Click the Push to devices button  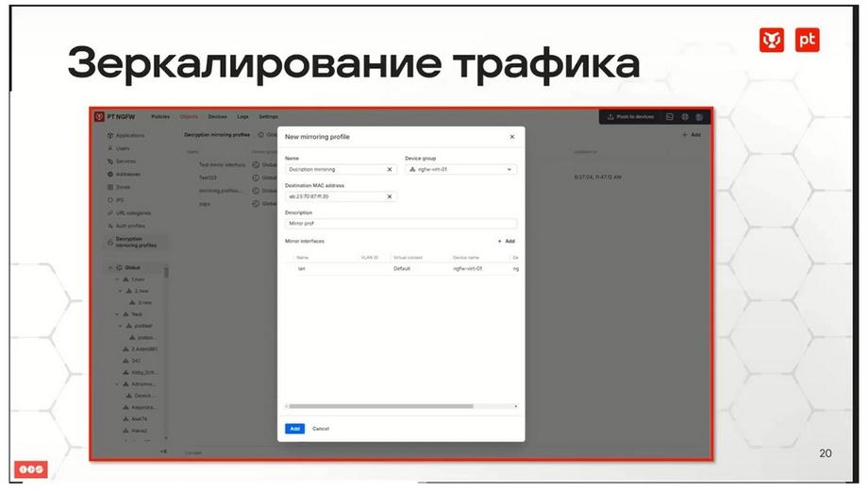(x=630, y=117)
